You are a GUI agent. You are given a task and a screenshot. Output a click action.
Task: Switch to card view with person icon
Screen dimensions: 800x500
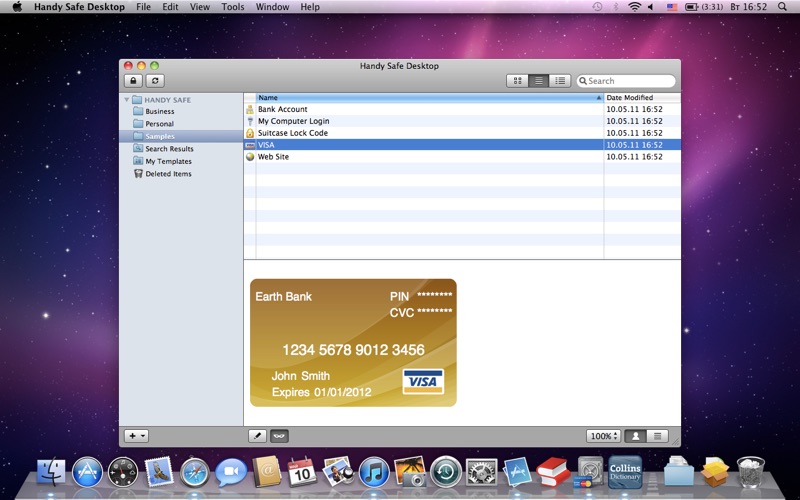(636, 436)
